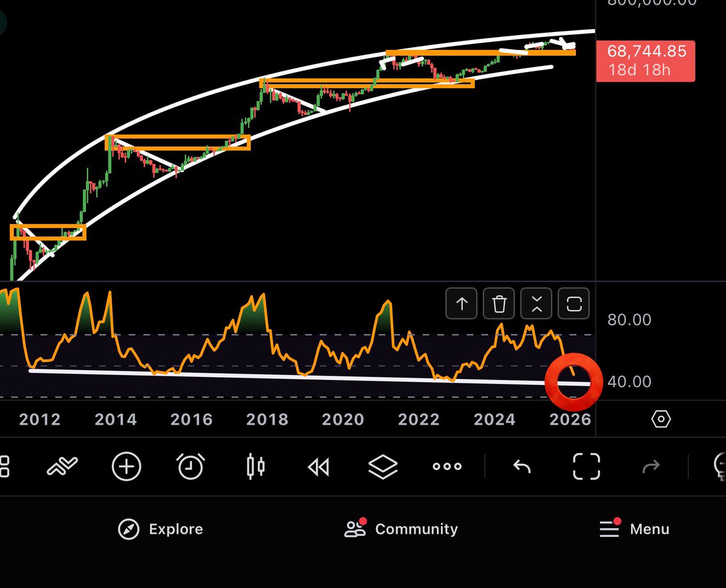
Task: Toggle fullscreen mode for the chart
Action: coord(586,466)
